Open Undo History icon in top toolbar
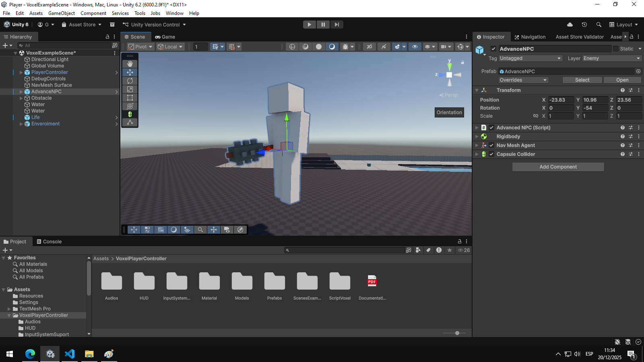The width and height of the screenshot is (644, 362). click(584, 25)
